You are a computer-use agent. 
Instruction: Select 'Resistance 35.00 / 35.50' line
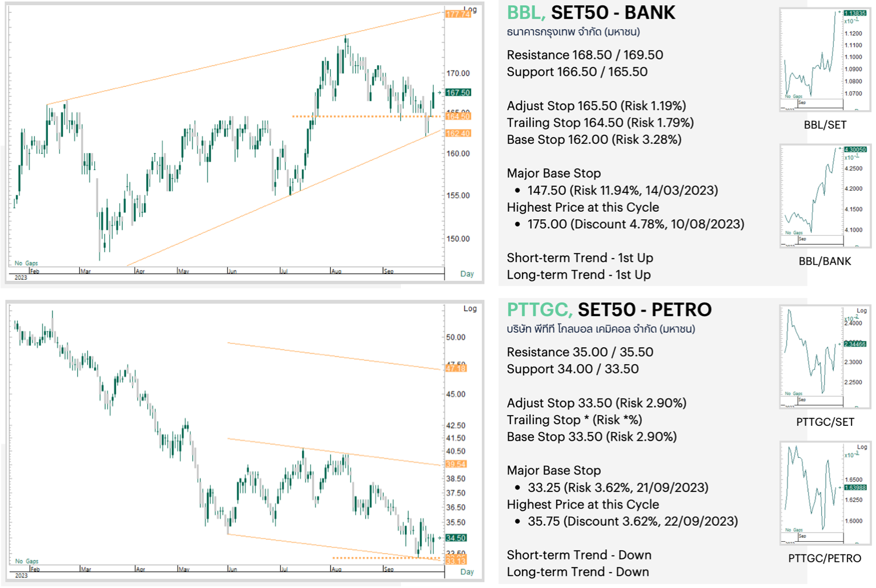580,352
